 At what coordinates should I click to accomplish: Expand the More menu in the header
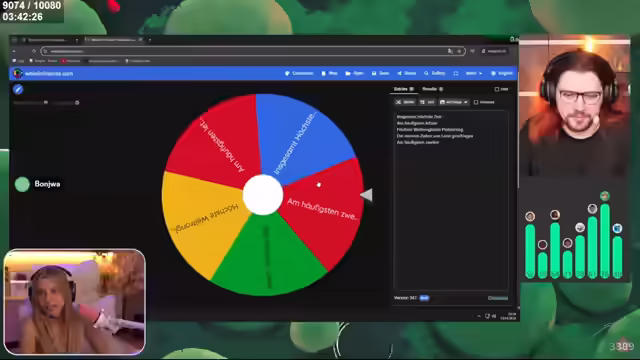coord(473,73)
